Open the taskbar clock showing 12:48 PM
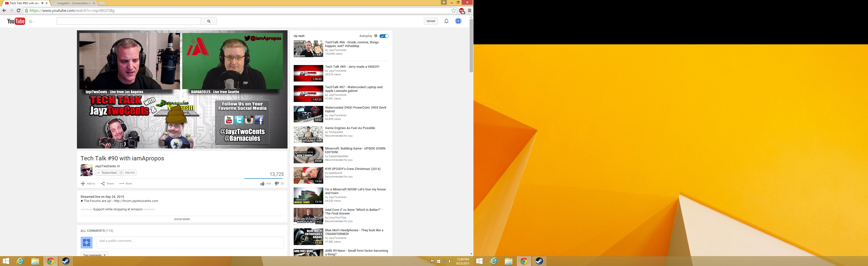This screenshot has width=868, height=266. point(463,261)
